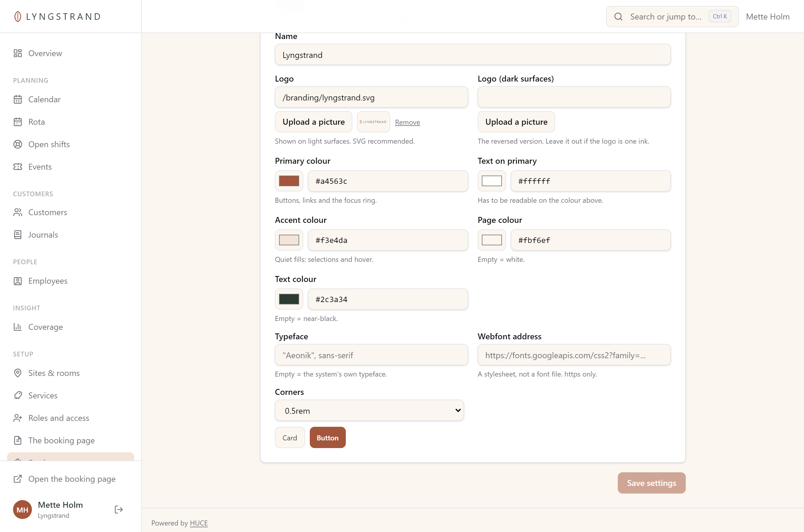Screen dimensions: 804x532
Task: Click the Name input field
Action: (473, 55)
